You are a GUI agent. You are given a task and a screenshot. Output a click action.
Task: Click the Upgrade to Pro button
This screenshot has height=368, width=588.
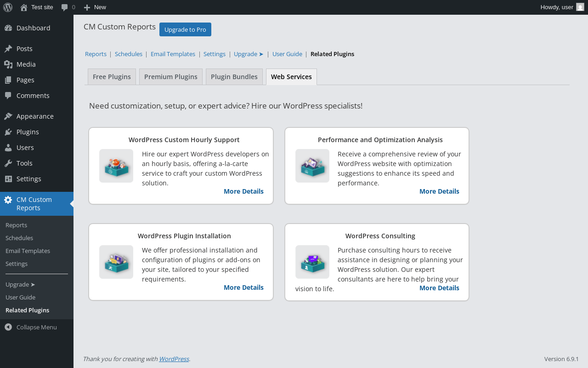(x=185, y=29)
